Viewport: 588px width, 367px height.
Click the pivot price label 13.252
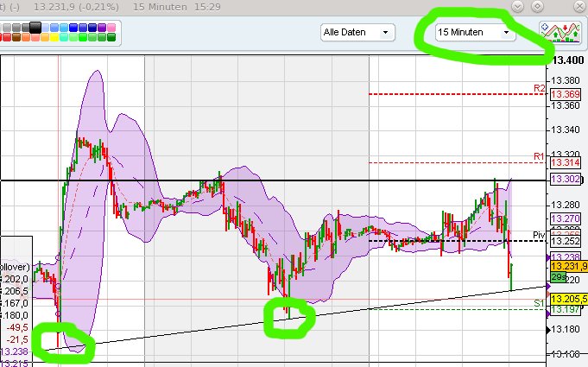[x=566, y=241]
